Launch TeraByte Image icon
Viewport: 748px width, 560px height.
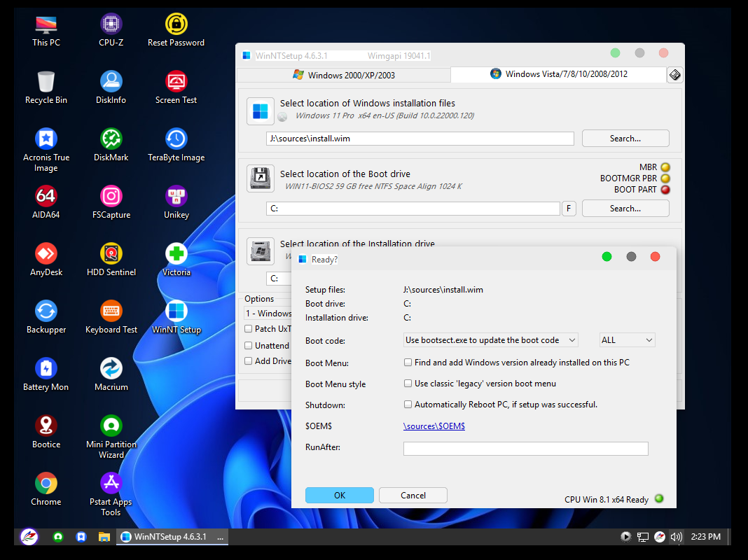176,146
